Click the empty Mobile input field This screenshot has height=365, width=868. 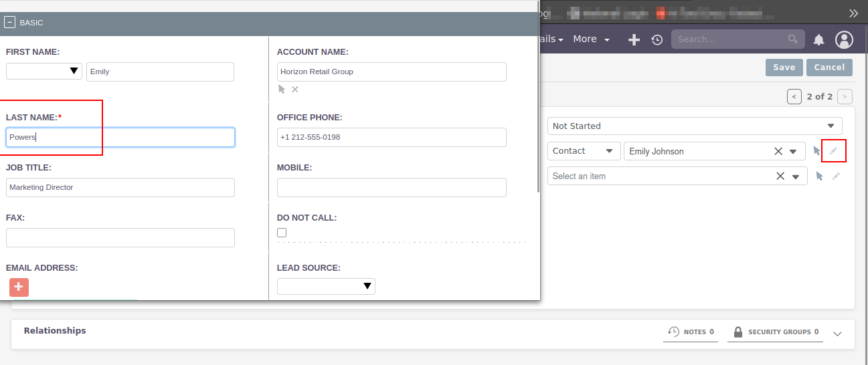pyautogui.click(x=392, y=187)
